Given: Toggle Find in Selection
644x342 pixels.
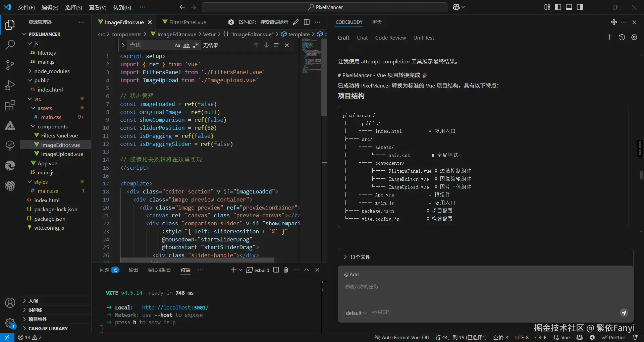Looking at the screenshot, I should click(276, 45).
